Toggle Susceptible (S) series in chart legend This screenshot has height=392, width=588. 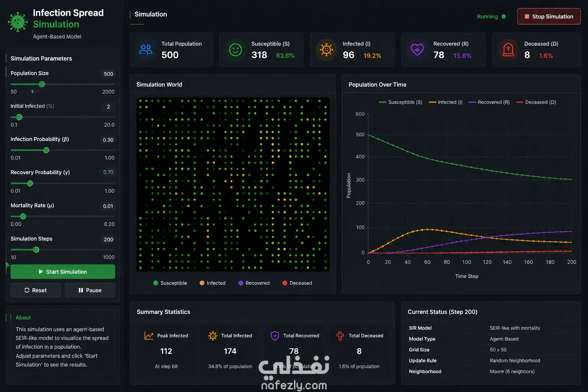[x=400, y=102]
